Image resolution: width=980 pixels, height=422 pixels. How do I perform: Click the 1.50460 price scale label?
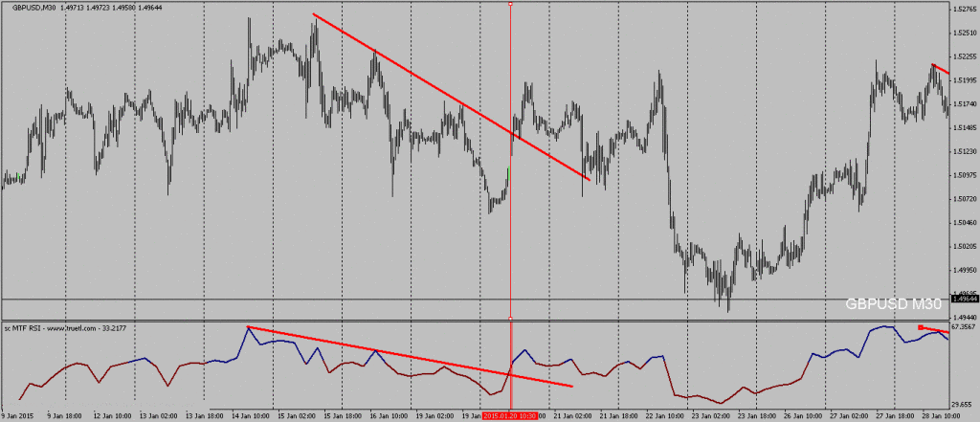967,223
